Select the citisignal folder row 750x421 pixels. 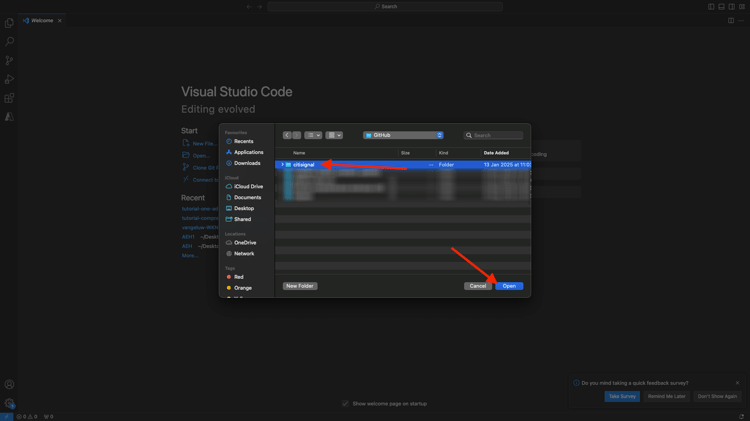(x=403, y=165)
